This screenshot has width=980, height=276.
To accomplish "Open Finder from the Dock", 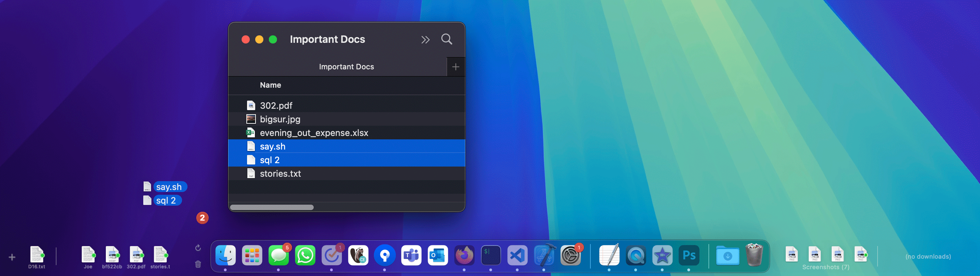I will 225,255.
